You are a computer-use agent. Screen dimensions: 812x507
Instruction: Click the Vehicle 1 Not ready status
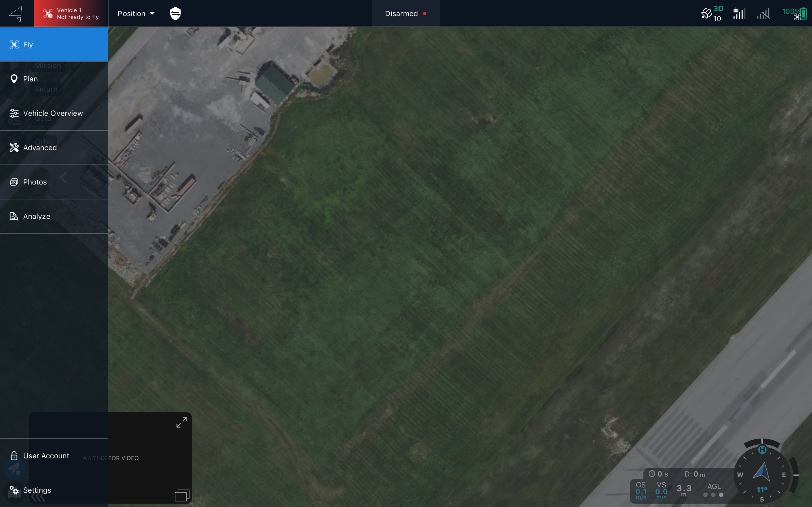[x=71, y=14]
